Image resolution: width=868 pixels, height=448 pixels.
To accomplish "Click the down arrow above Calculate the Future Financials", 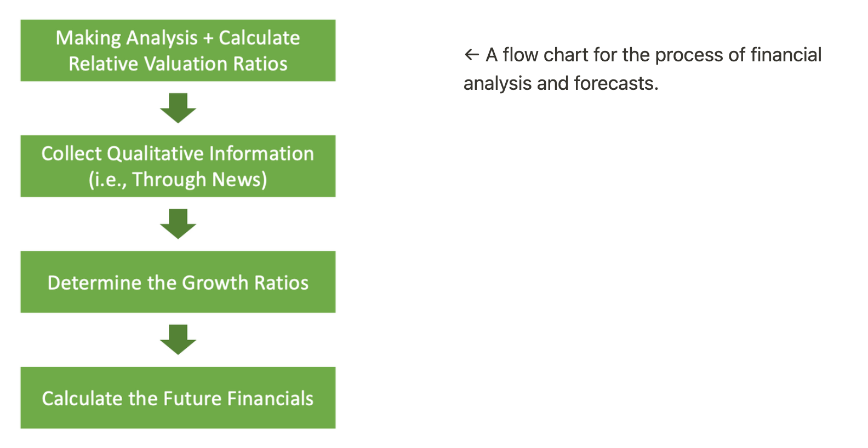I will (178, 340).
